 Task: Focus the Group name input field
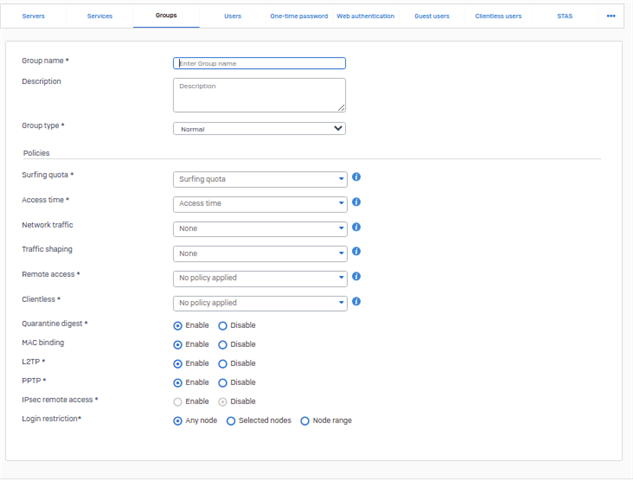(x=259, y=63)
